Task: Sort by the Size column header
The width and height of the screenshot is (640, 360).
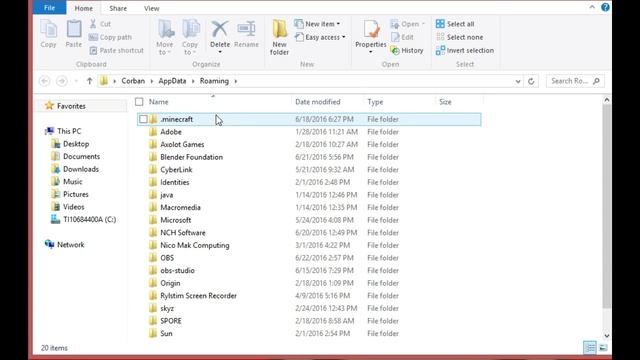Action: [445, 102]
